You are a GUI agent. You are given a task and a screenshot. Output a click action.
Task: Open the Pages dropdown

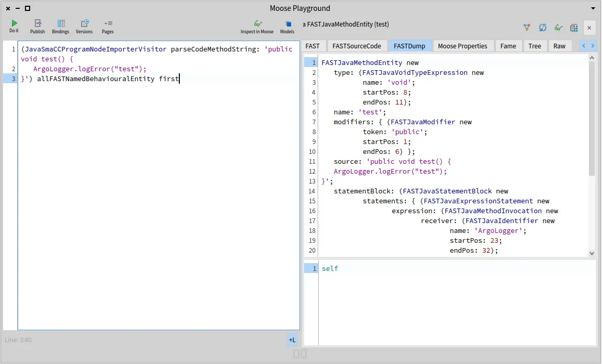[x=108, y=27]
